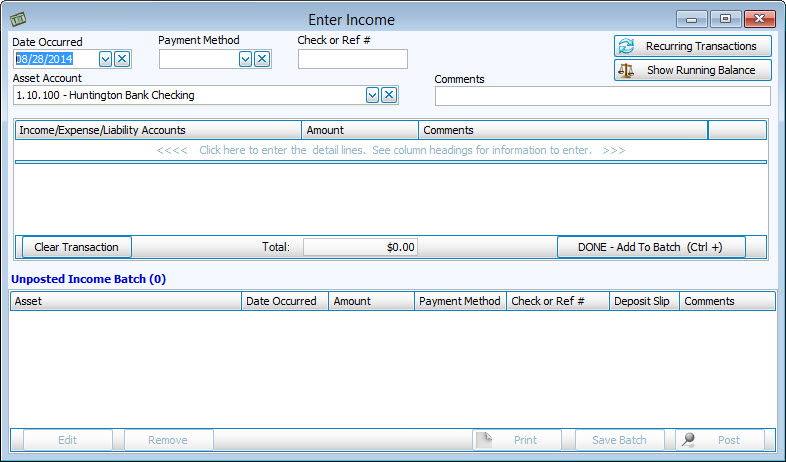Sort batch by Date Occurred column header

(x=285, y=301)
